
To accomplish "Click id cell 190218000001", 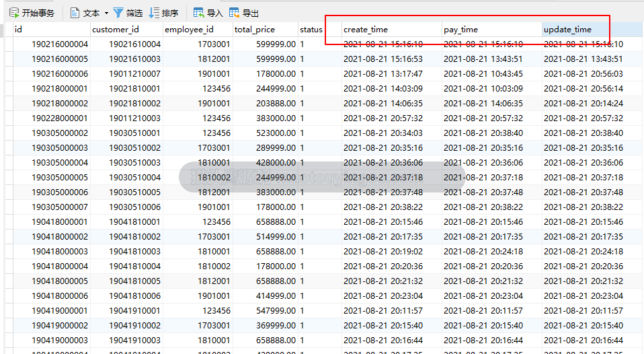I will 52,89.
